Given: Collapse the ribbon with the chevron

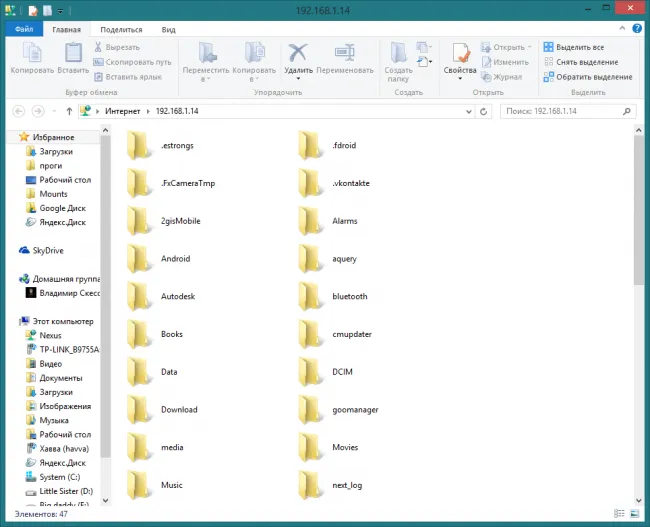Looking at the screenshot, I should tap(622, 28).
